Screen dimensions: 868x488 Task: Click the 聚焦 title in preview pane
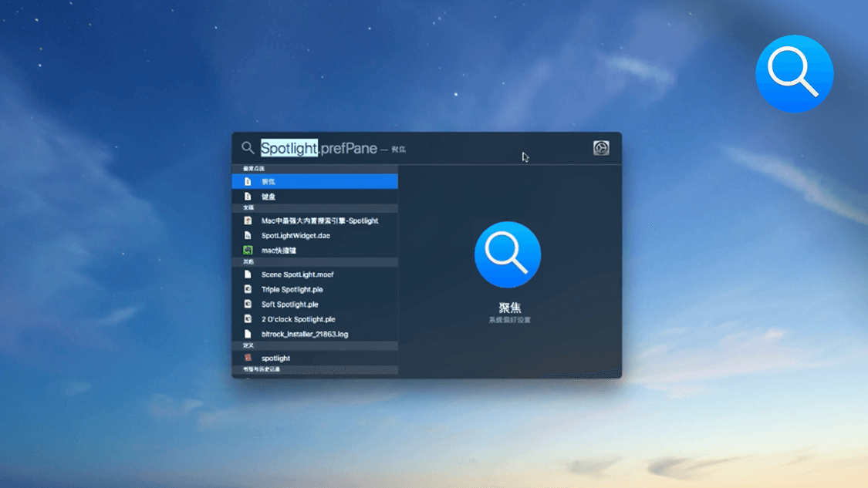pyautogui.click(x=509, y=308)
